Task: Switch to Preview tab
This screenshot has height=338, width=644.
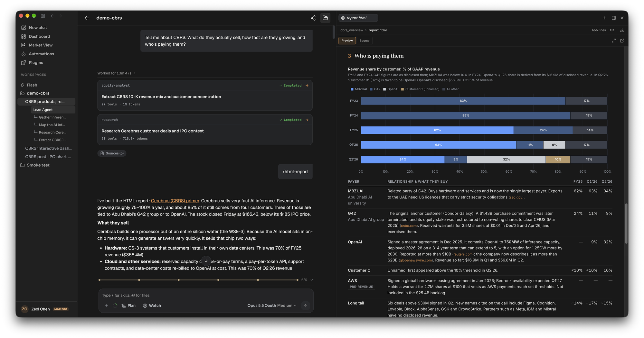Action: click(347, 41)
